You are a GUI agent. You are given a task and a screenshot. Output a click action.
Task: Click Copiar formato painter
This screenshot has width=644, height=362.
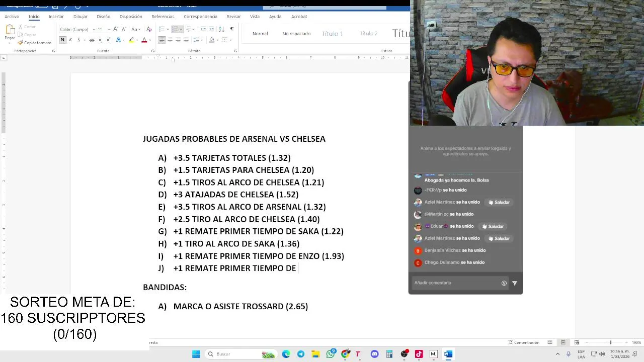click(x=34, y=43)
